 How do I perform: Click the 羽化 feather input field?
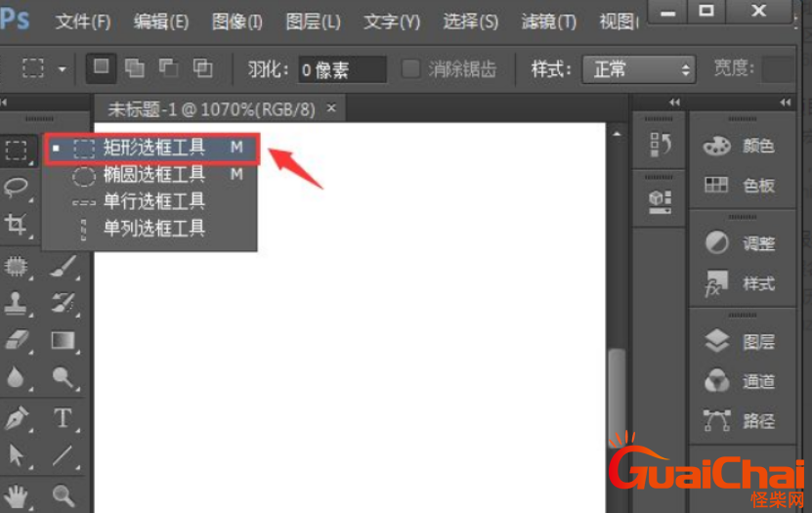coord(341,69)
